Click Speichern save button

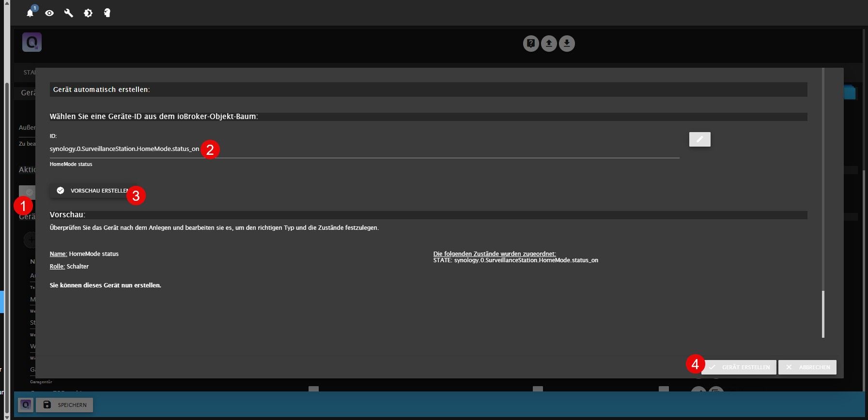pos(64,405)
